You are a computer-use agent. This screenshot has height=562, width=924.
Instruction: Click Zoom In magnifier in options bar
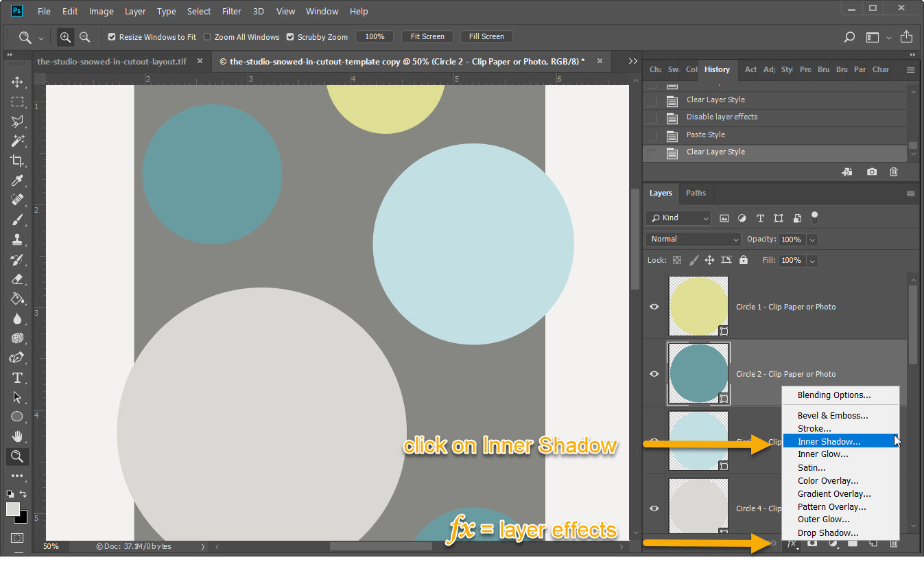click(65, 37)
